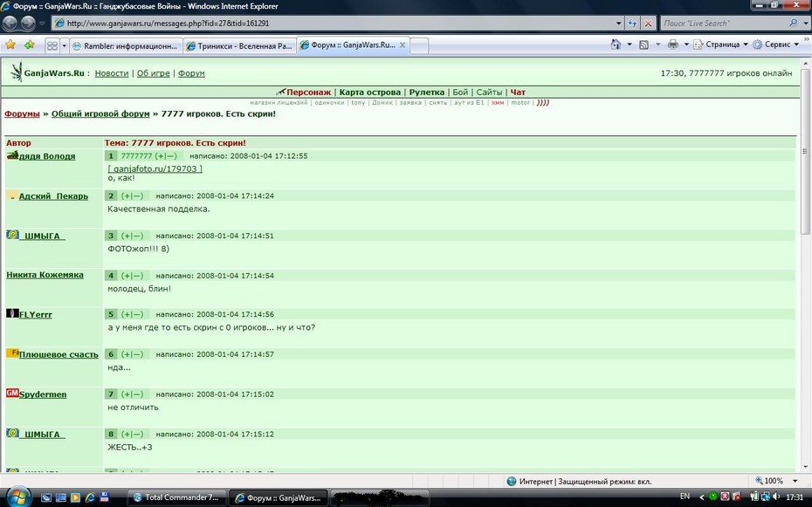The height and width of the screenshot is (507, 812).
Task: Close the Форум :: GanjaWars.Ru tab
Action: (x=403, y=45)
